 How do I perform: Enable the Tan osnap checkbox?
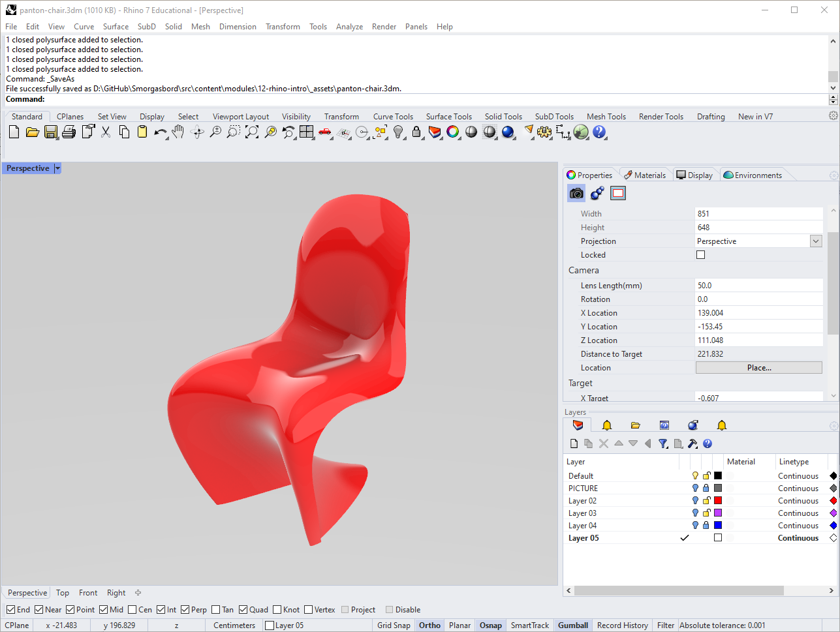[x=216, y=610]
